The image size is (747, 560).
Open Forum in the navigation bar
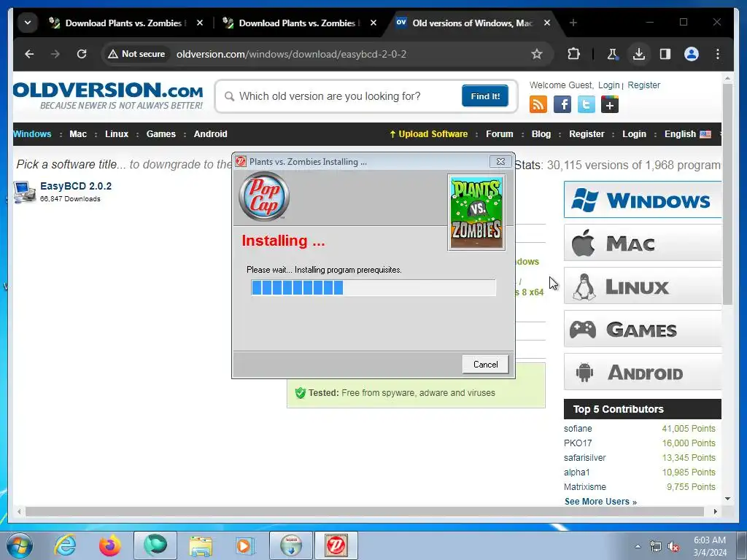click(x=499, y=134)
